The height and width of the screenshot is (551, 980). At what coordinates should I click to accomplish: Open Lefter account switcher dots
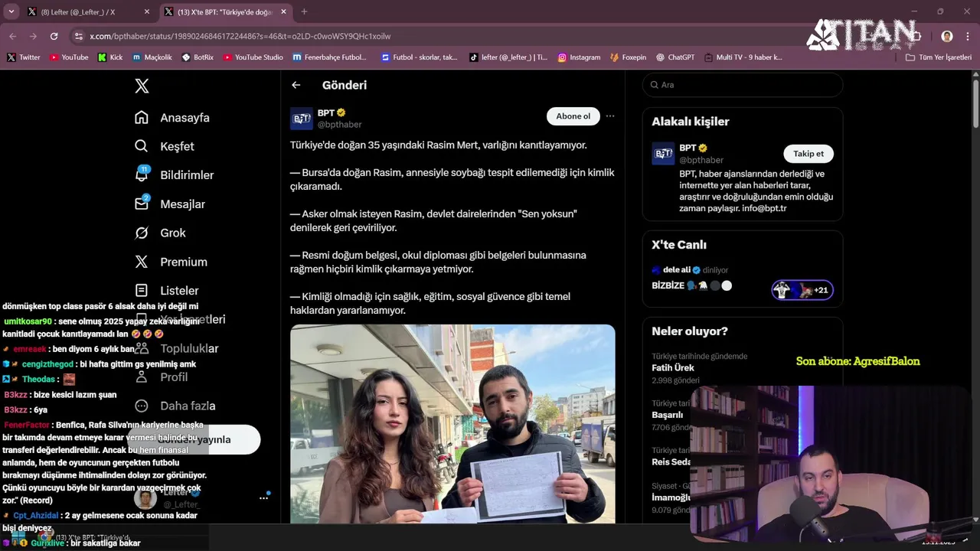[263, 497]
